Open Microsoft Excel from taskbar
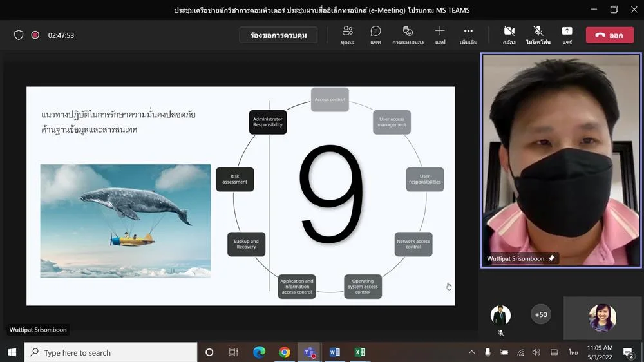644x362 pixels. 360,352
